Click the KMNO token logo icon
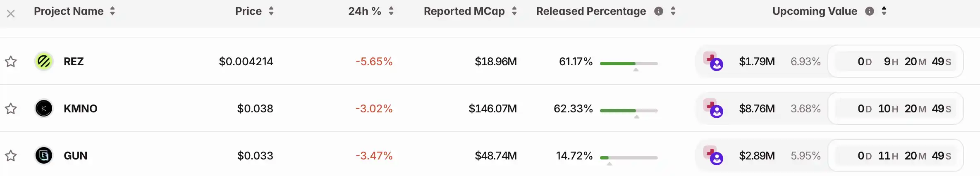 (x=44, y=109)
